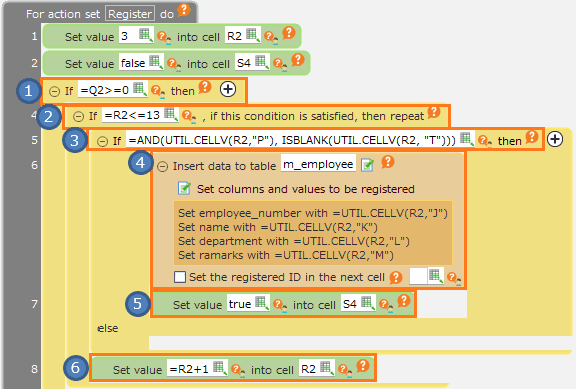Edit the m_employee table name field
This screenshot has width=576, height=389.
click(318, 164)
